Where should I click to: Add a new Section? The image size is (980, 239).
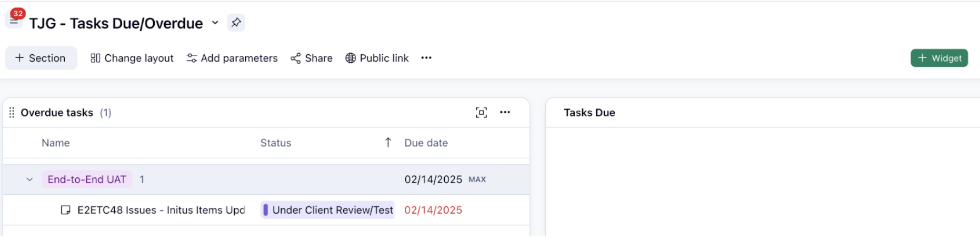point(41,58)
